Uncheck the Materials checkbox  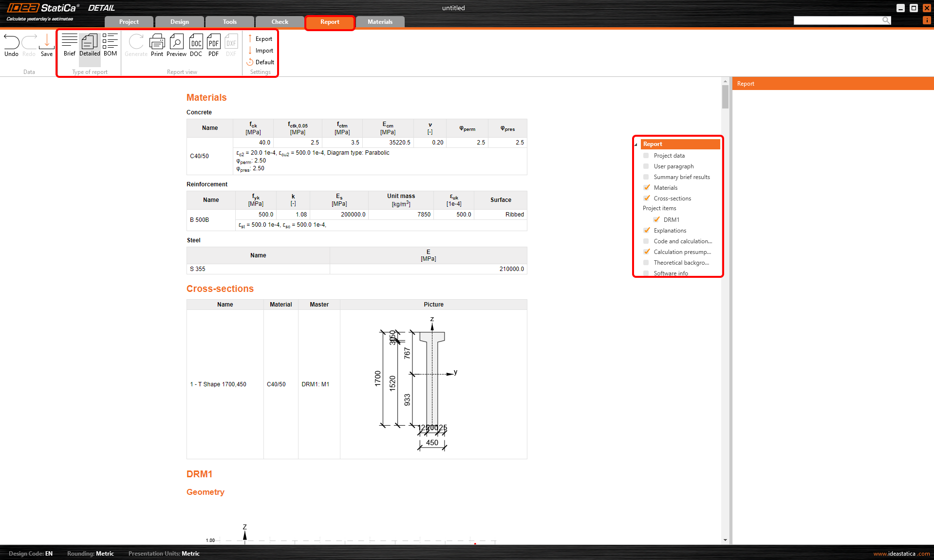click(647, 188)
